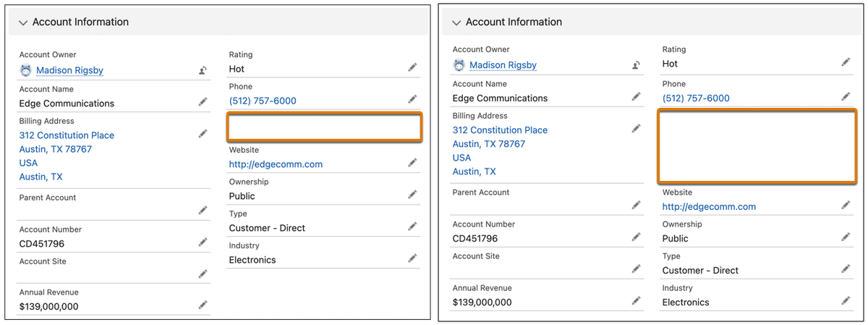
Task: Edit Industry pencil in left panel
Action: (x=412, y=258)
